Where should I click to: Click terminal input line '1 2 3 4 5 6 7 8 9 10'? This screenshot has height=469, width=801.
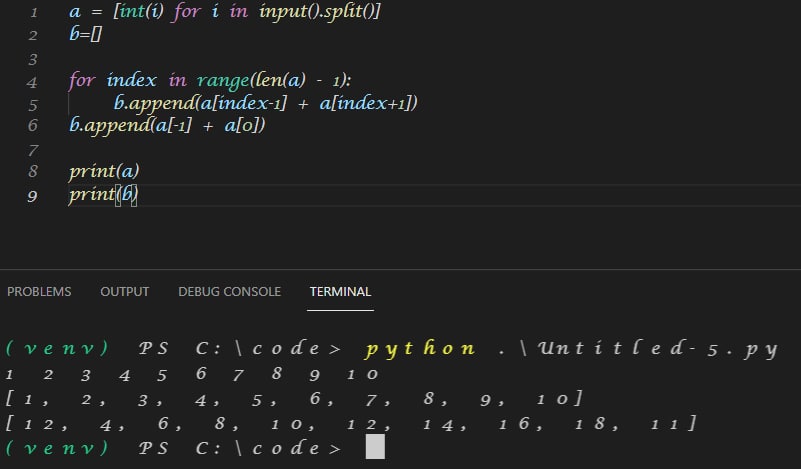tap(192, 374)
